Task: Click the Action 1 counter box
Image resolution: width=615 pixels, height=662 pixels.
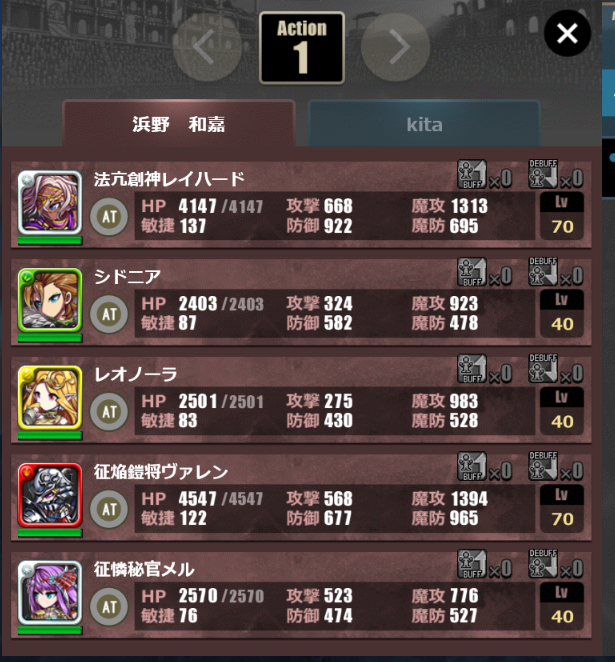Action: (302, 48)
